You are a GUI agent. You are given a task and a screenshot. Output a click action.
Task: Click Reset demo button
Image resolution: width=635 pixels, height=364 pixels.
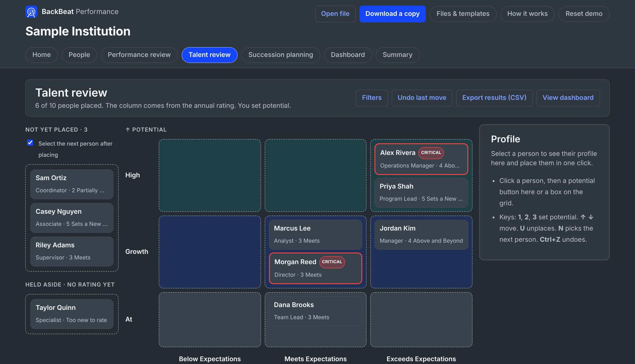tap(584, 14)
